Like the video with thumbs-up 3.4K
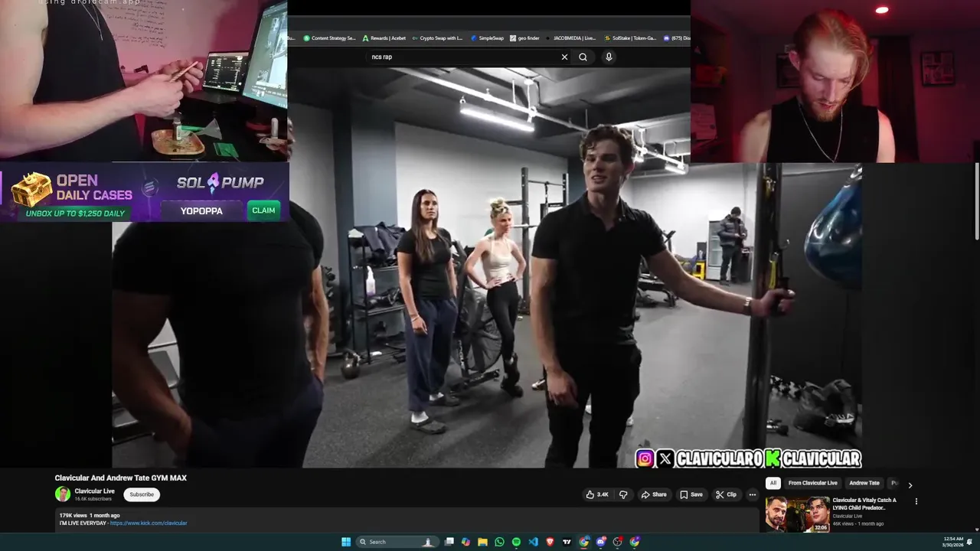 click(x=597, y=494)
